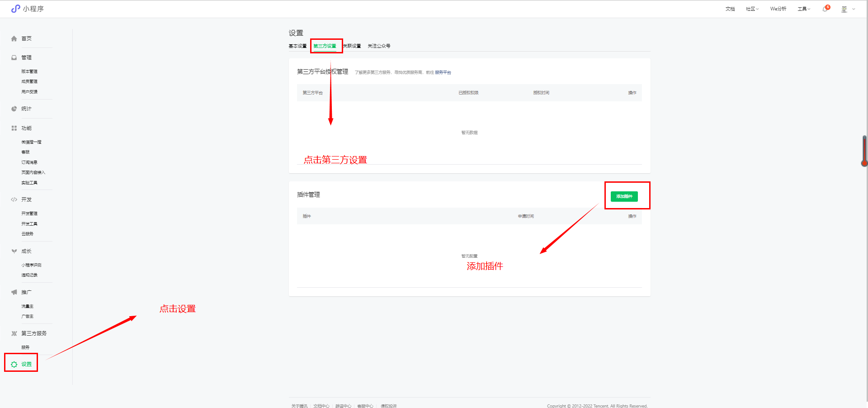868x408 pixels.
Task: Click the 申请时间 column header
Action: (526, 216)
